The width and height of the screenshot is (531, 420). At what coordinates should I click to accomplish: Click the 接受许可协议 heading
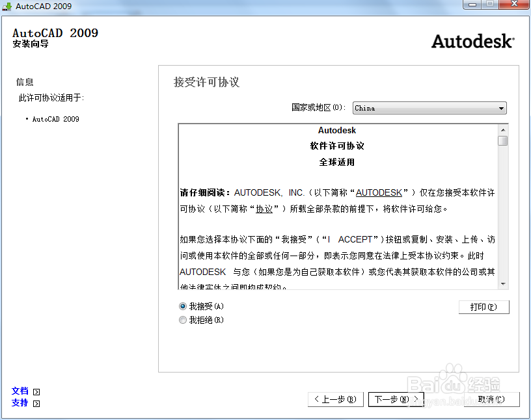point(206,82)
